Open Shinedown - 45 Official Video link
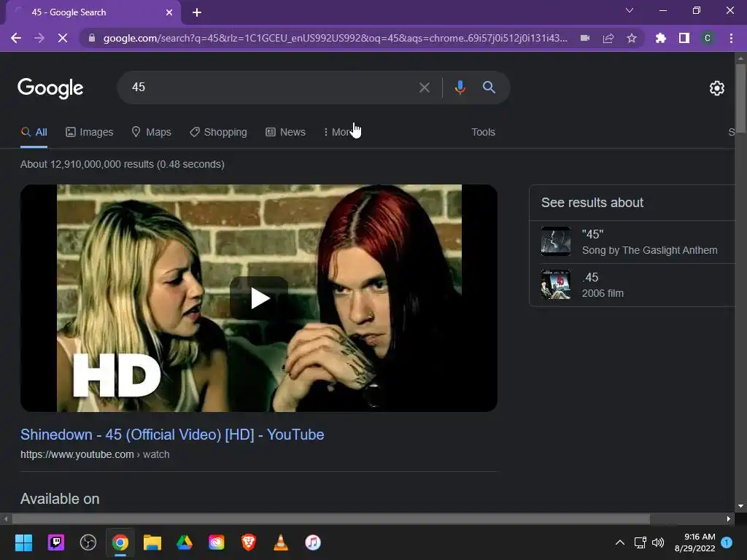This screenshot has height=560, width=747. tap(172, 435)
